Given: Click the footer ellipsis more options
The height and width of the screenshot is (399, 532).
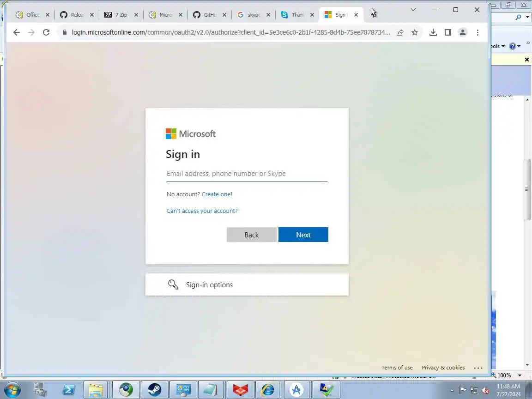Looking at the screenshot, I should 478,368.
